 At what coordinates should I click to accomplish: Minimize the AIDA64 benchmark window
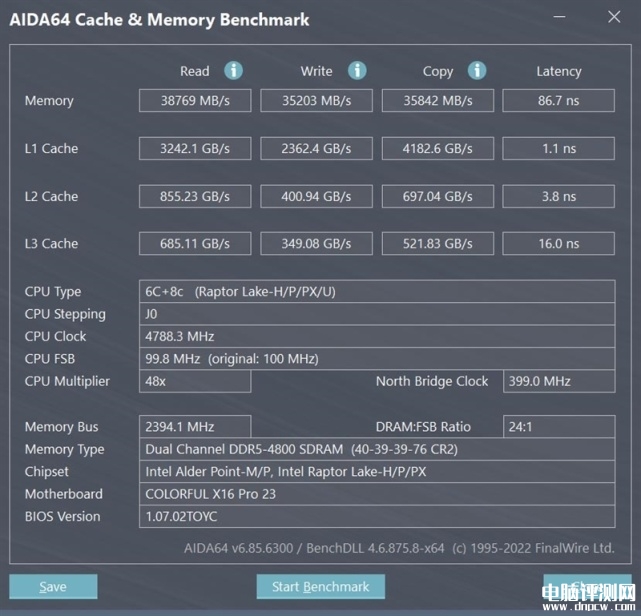coord(559,17)
